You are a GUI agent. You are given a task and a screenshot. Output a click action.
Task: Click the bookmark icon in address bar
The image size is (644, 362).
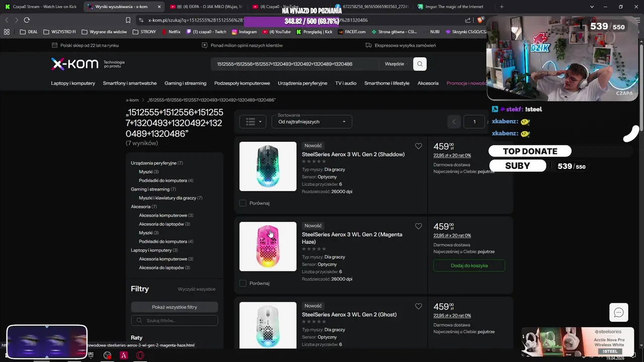[128, 20]
